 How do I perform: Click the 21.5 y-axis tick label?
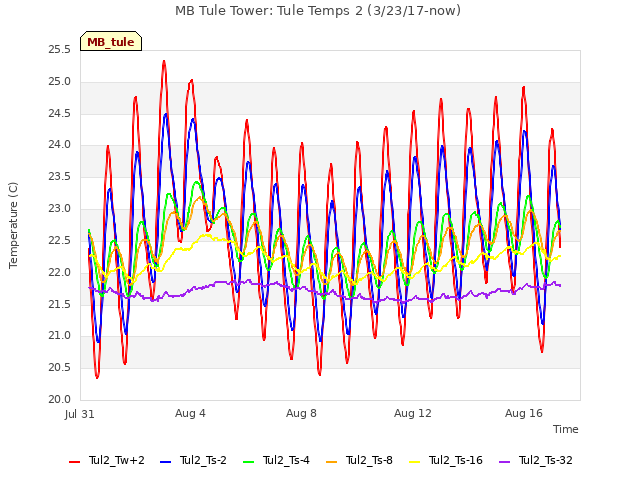60,304
